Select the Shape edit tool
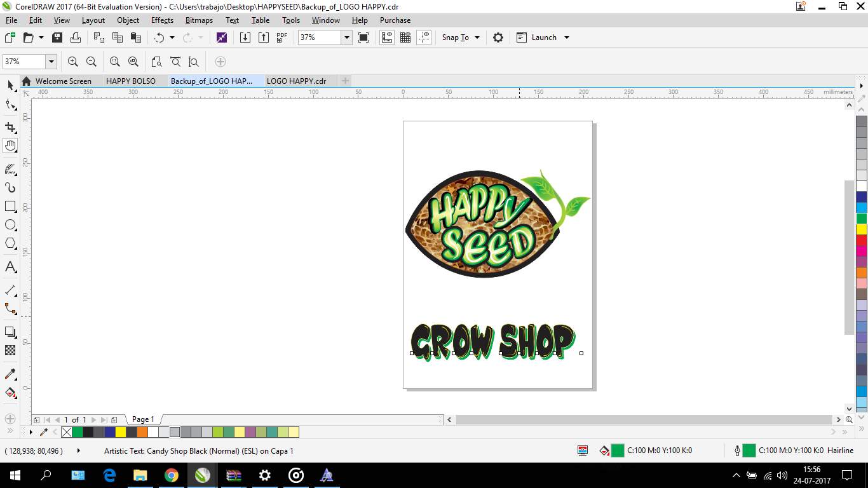Image resolution: width=868 pixels, height=488 pixels. [x=10, y=105]
